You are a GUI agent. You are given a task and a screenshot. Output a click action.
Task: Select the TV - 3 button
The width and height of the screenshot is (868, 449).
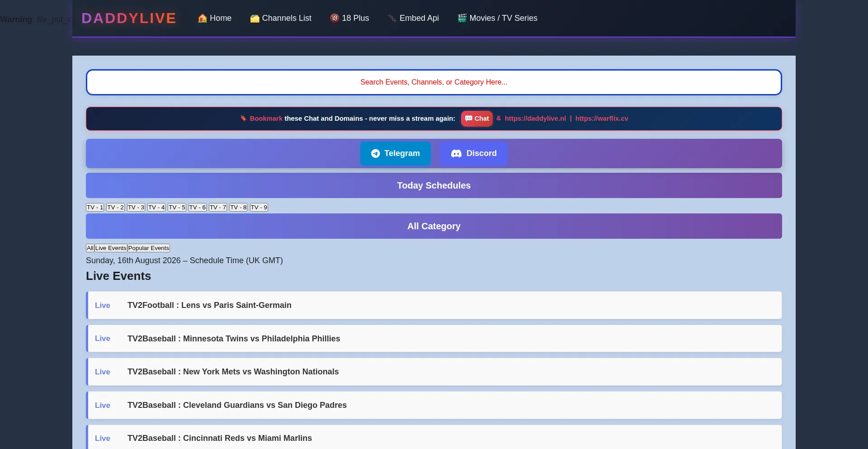coord(136,208)
